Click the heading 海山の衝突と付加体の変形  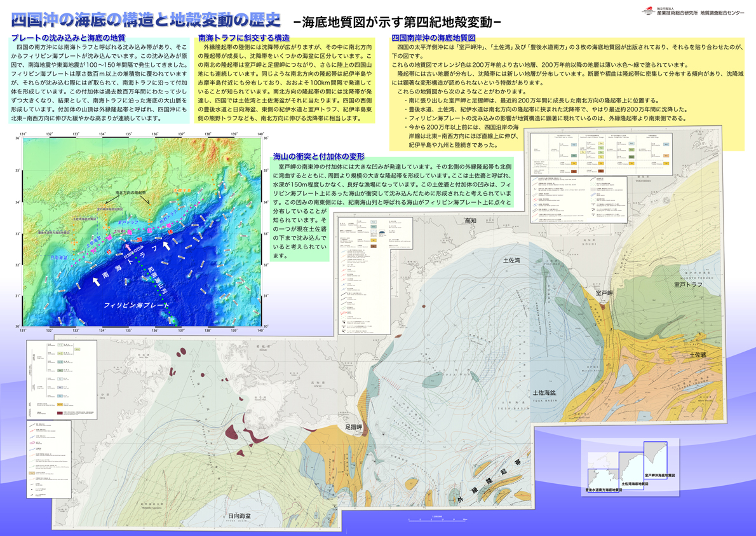coord(319,156)
